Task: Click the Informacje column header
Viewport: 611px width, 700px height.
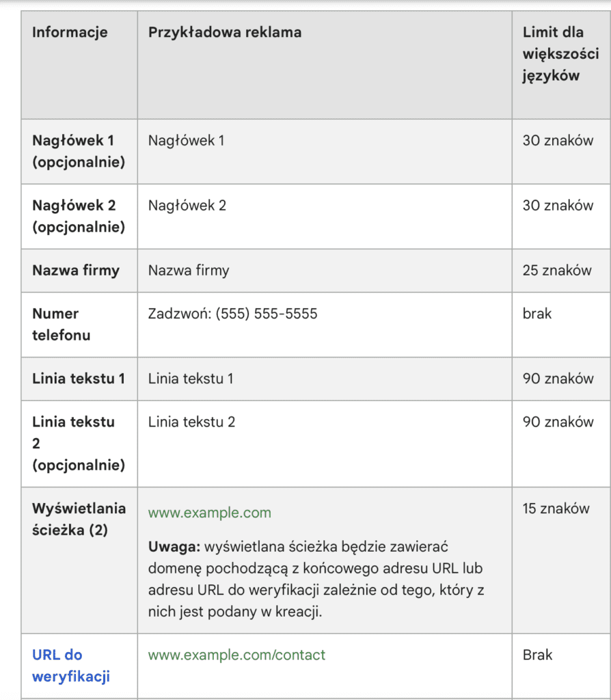Action: click(x=70, y=32)
